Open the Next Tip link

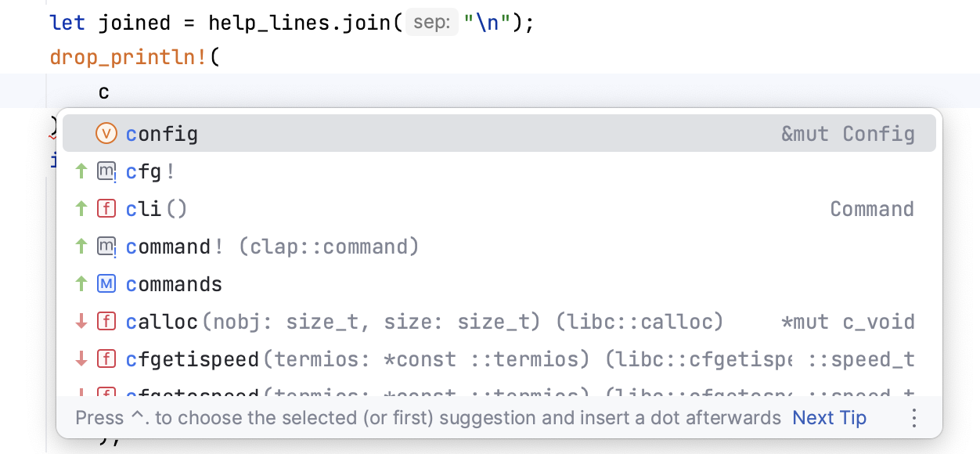tap(829, 418)
